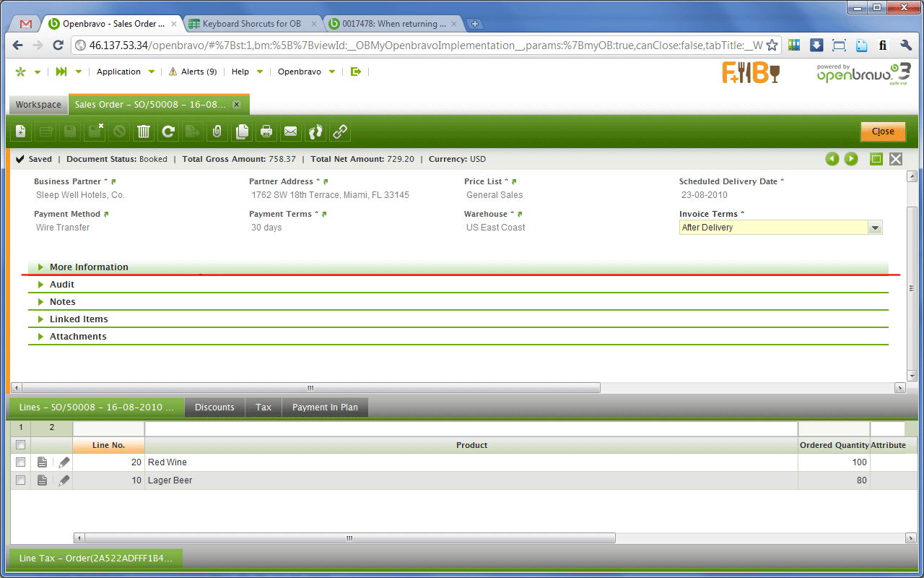Image resolution: width=924 pixels, height=578 pixels.
Task: Open form view for Red Wine line
Action: point(43,462)
